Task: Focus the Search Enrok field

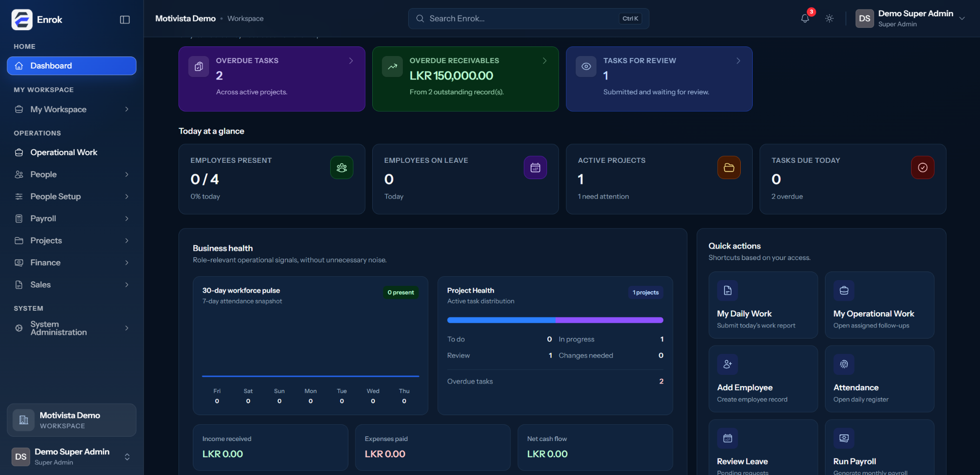Action: (528, 19)
